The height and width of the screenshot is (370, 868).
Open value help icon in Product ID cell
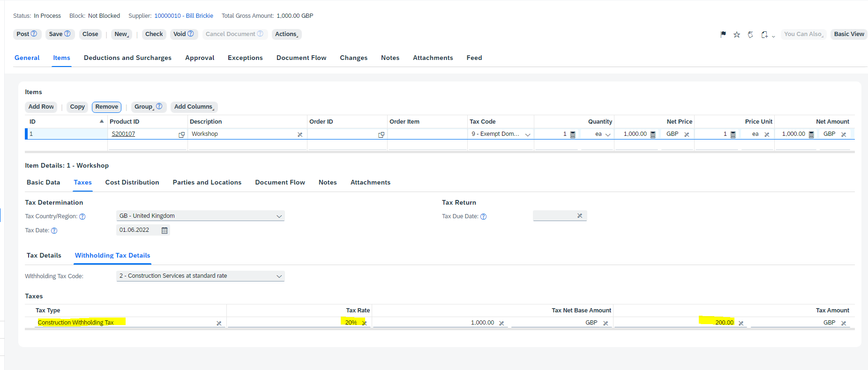(x=181, y=134)
